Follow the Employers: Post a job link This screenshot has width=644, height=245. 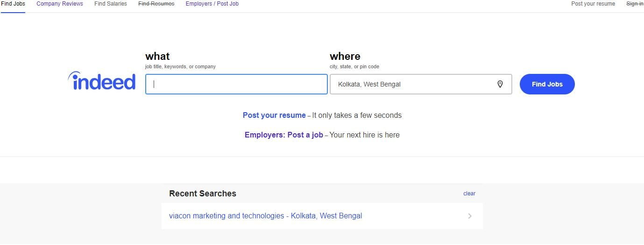pyautogui.click(x=284, y=135)
